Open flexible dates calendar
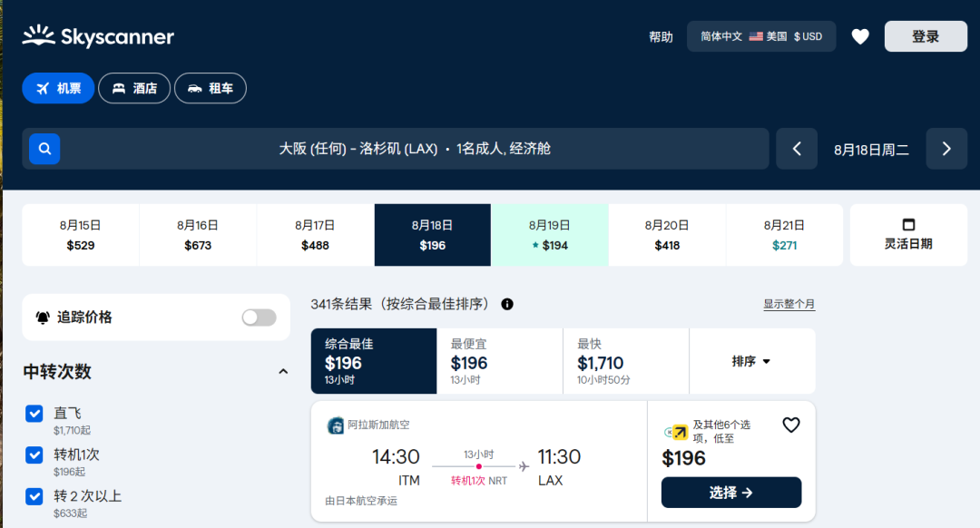 point(908,235)
